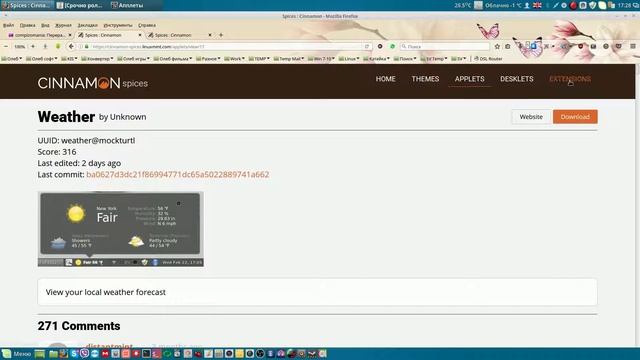Click the green circular extension icon

(393, 47)
